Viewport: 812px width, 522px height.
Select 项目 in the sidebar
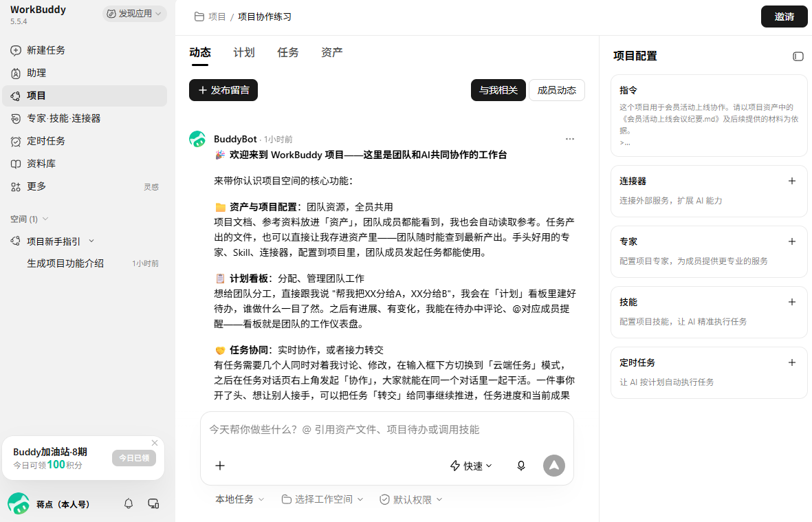point(85,96)
